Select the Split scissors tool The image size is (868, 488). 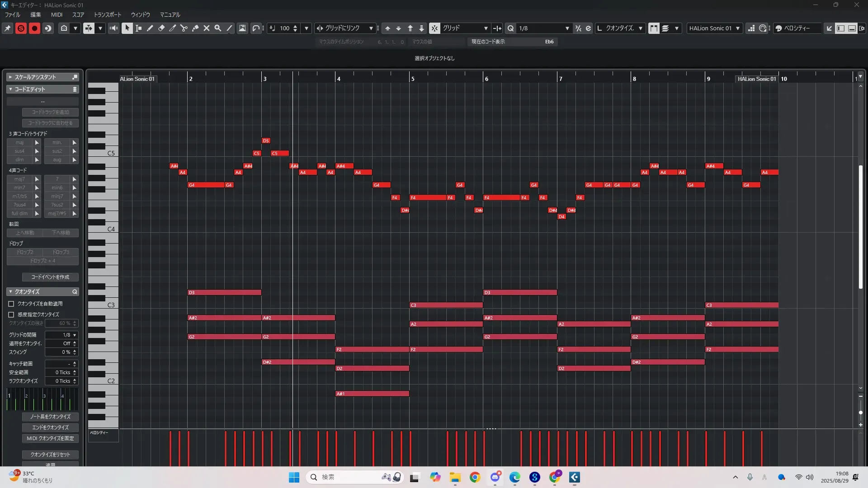184,28
